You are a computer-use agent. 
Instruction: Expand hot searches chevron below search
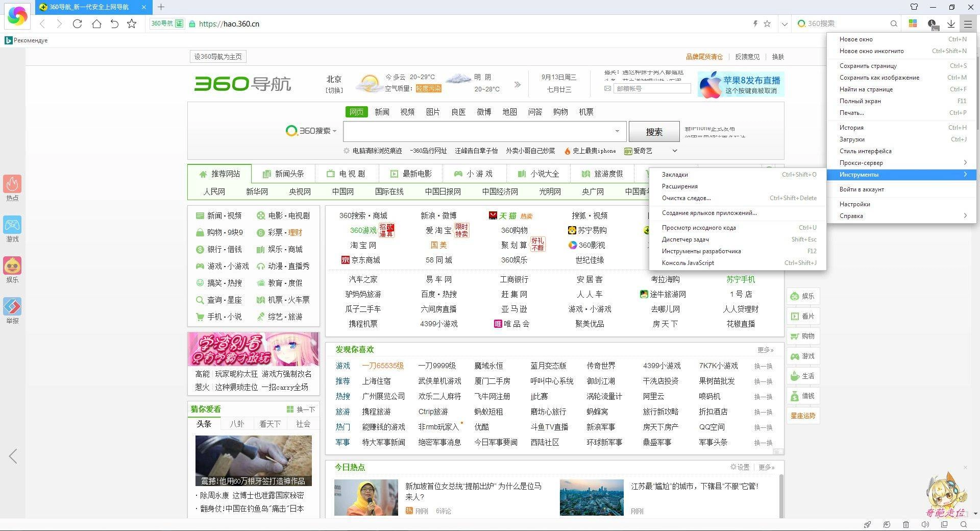[x=674, y=151]
